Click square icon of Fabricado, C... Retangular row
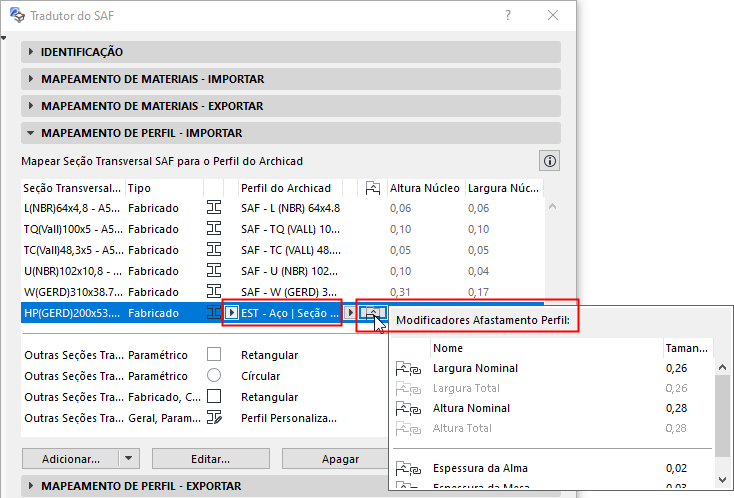Image resolution: width=734 pixels, height=498 pixels. [x=214, y=396]
